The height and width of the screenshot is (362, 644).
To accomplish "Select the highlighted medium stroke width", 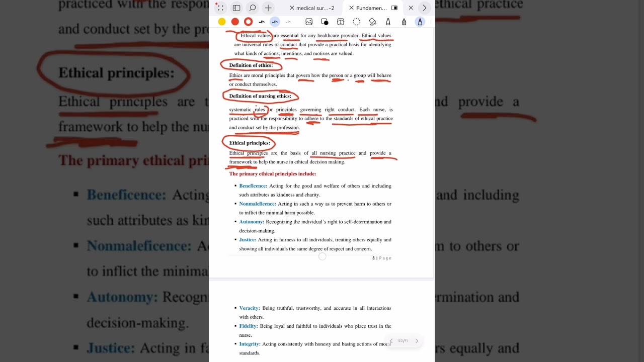I will pyautogui.click(x=275, y=22).
